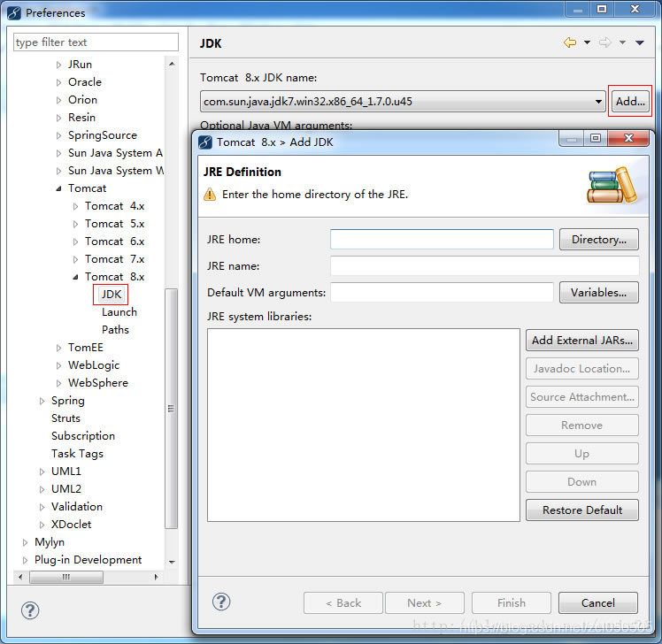The width and height of the screenshot is (662, 644).
Task: Open the forward history dropdown arrow
Action: tap(622, 42)
